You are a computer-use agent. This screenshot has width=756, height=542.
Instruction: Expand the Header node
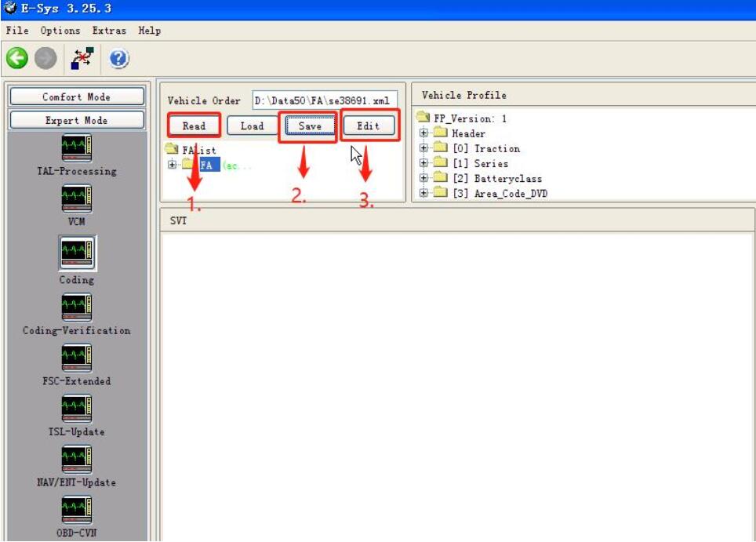pos(423,133)
